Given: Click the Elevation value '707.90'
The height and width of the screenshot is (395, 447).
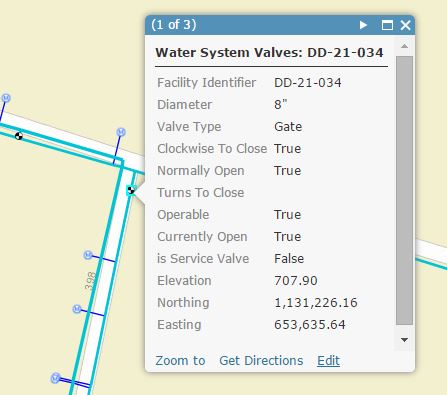Looking at the screenshot, I should [296, 281].
